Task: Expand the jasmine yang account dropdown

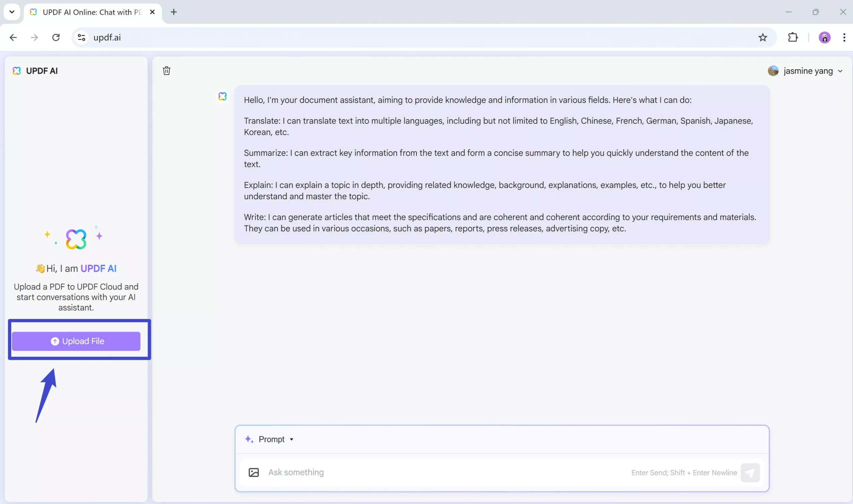Action: tap(841, 71)
